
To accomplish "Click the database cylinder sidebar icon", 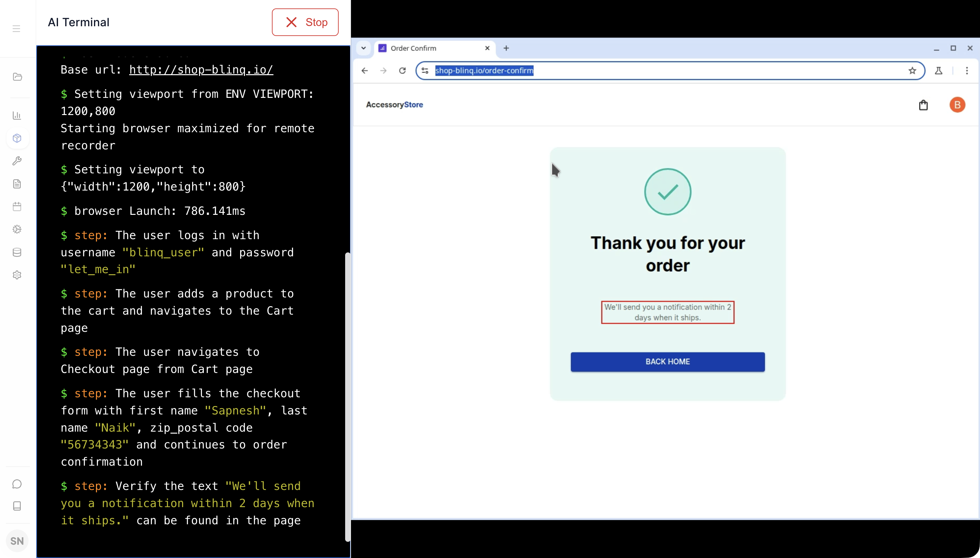I will click(x=17, y=252).
